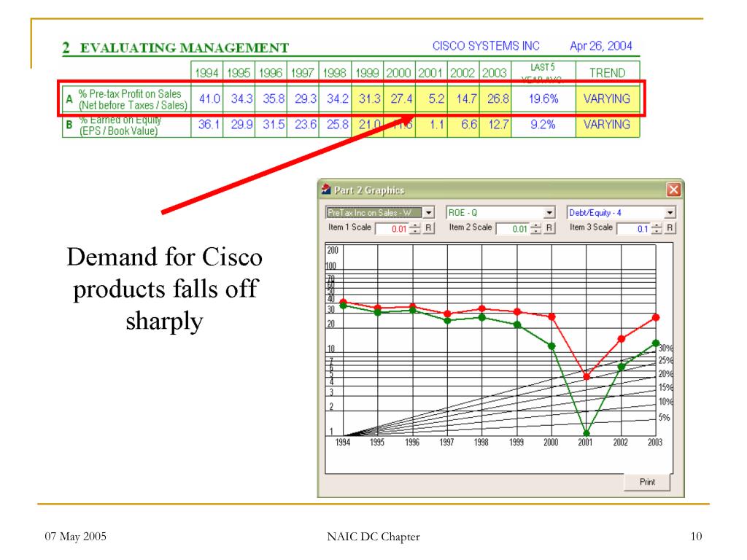747x560 pixels.
Task: Open the ROE - Q dropdown
Action: 549,212
